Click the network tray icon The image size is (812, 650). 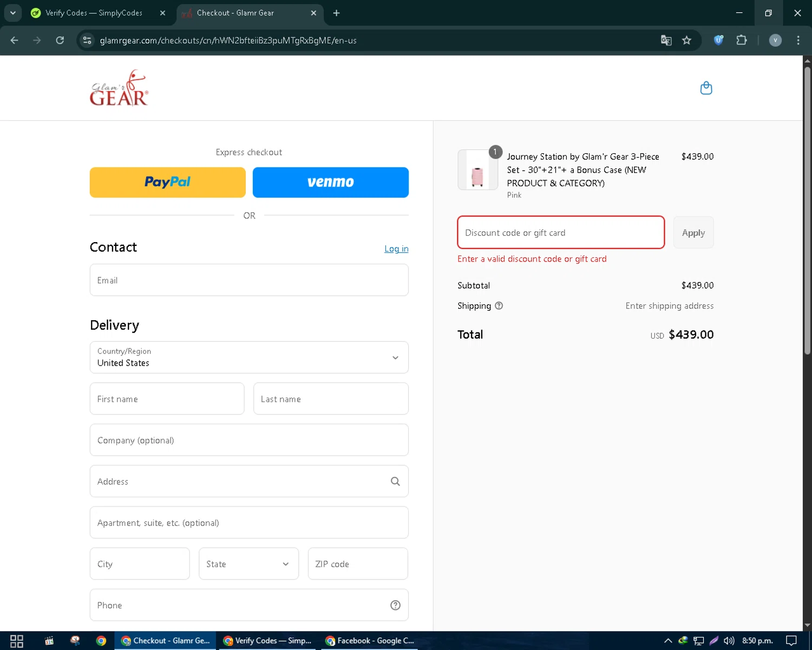click(x=699, y=641)
